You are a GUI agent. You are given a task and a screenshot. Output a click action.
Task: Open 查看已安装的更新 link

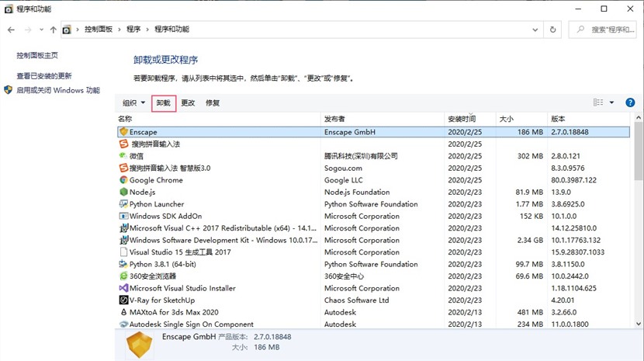tap(44, 75)
